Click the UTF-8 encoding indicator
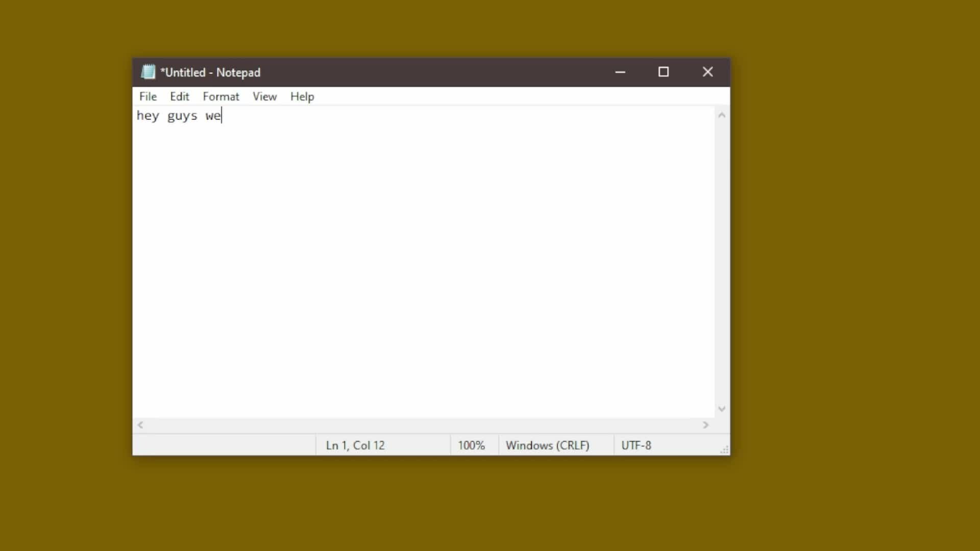980x551 pixels. tap(636, 445)
